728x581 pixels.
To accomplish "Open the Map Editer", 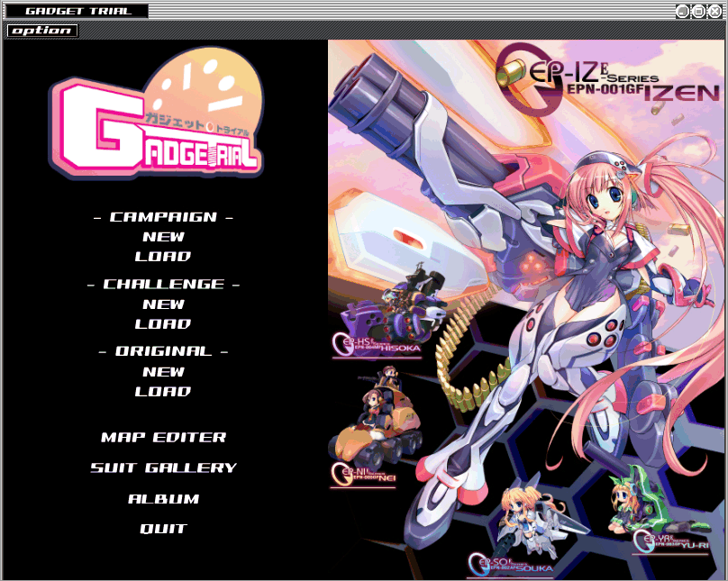I will pos(163,438).
